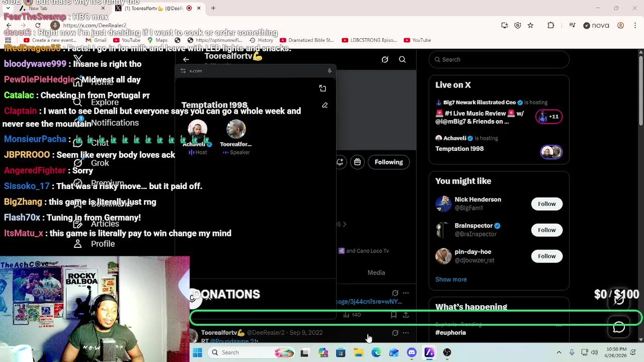
Task: Click the Achaveli host avatar in Space
Action: [x=197, y=129]
